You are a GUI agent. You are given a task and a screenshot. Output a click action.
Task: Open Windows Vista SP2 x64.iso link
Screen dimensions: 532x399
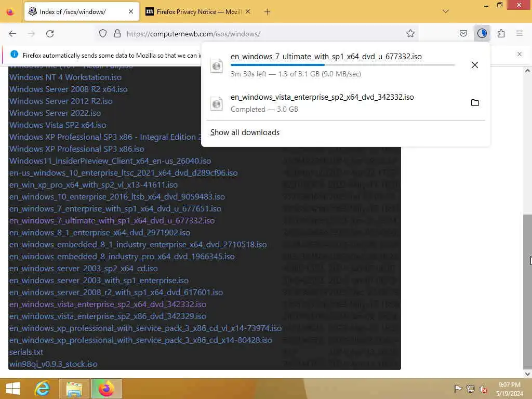coord(58,125)
